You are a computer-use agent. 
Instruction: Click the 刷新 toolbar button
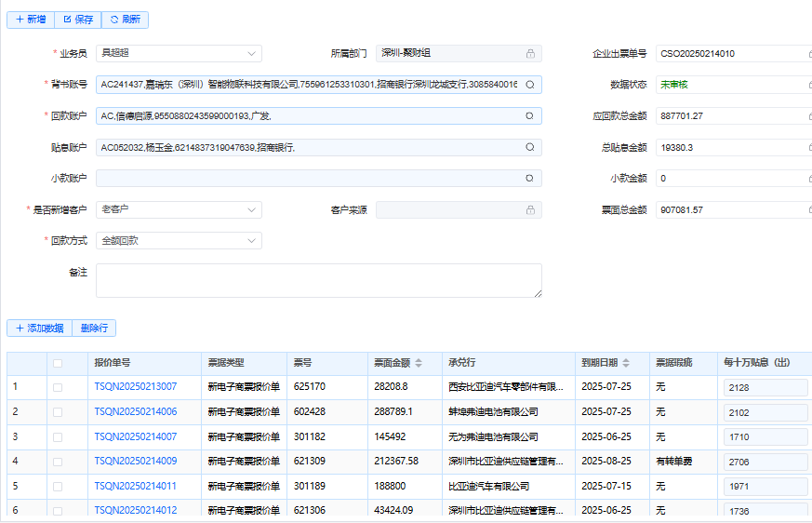125,20
